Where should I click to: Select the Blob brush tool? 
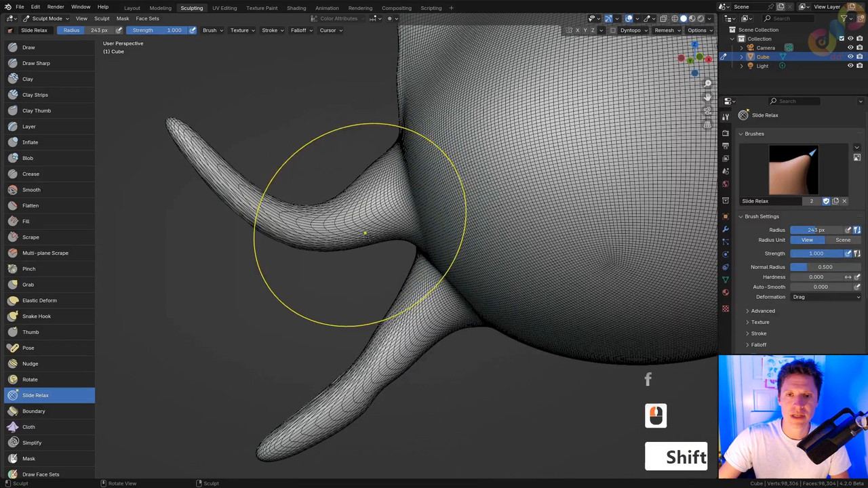coord(49,158)
